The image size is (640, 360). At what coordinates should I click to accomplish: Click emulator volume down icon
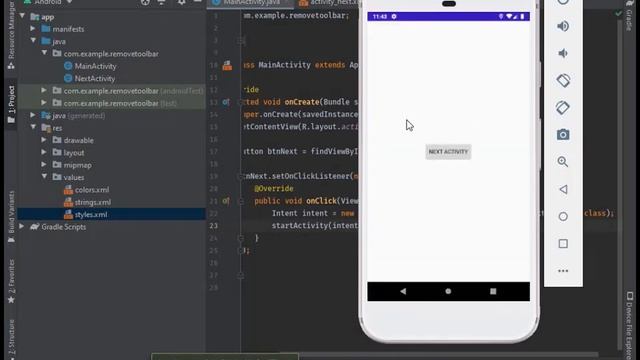[563, 53]
